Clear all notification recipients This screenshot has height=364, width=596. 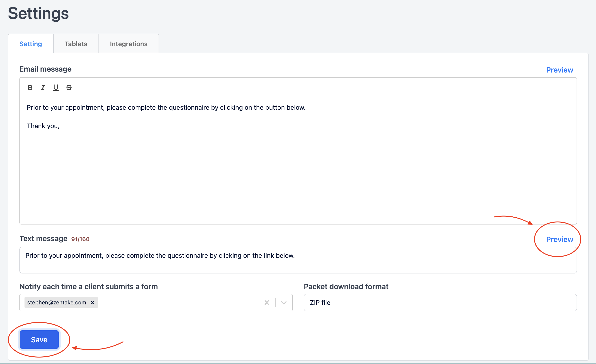click(x=267, y=302)
